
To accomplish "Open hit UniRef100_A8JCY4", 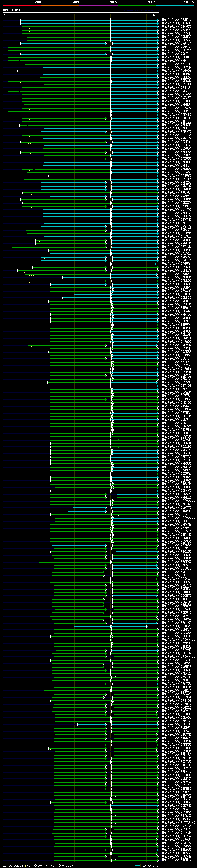I will [x=177, y=274].
